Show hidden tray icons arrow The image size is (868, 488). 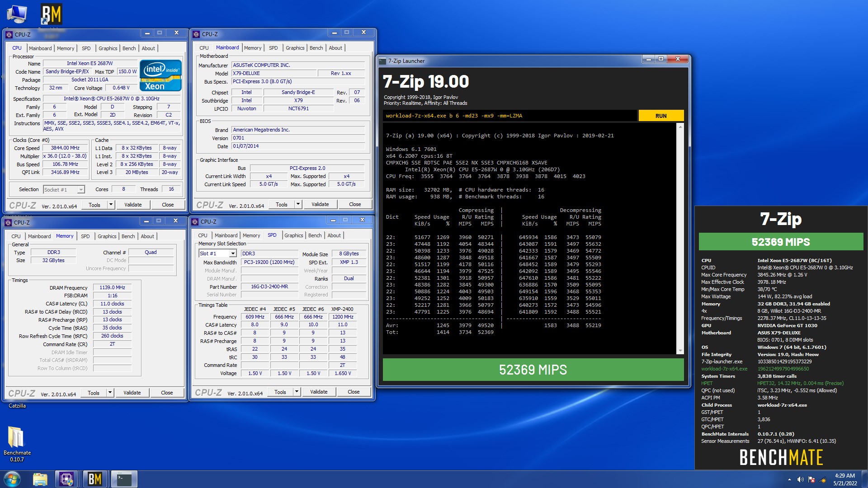pos(789,479)
